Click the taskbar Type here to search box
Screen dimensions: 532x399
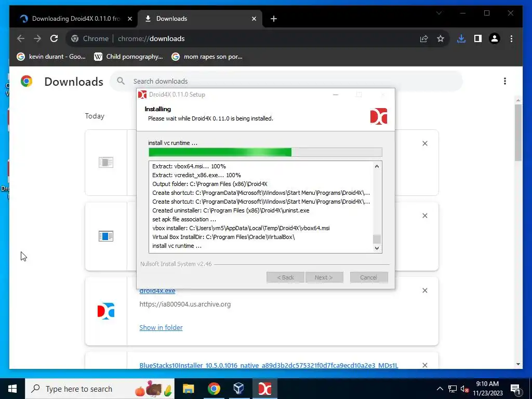click(x=100, y=389)
